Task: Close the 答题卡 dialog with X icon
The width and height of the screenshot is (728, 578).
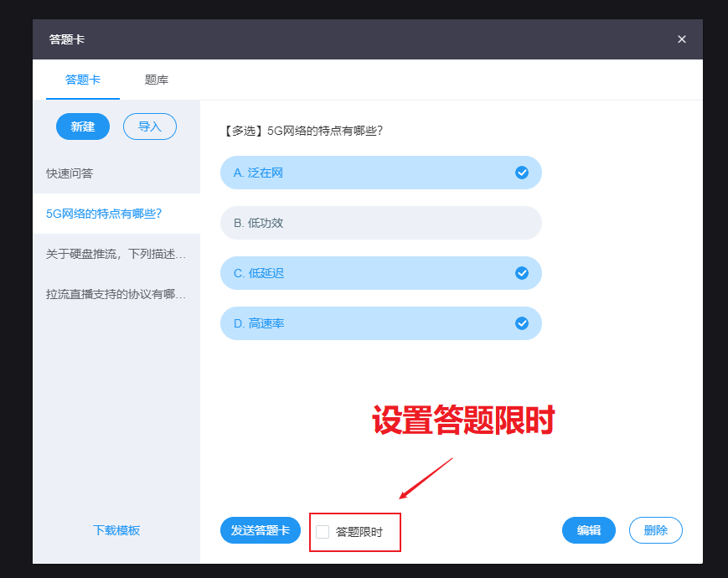Action: point(681,39)
